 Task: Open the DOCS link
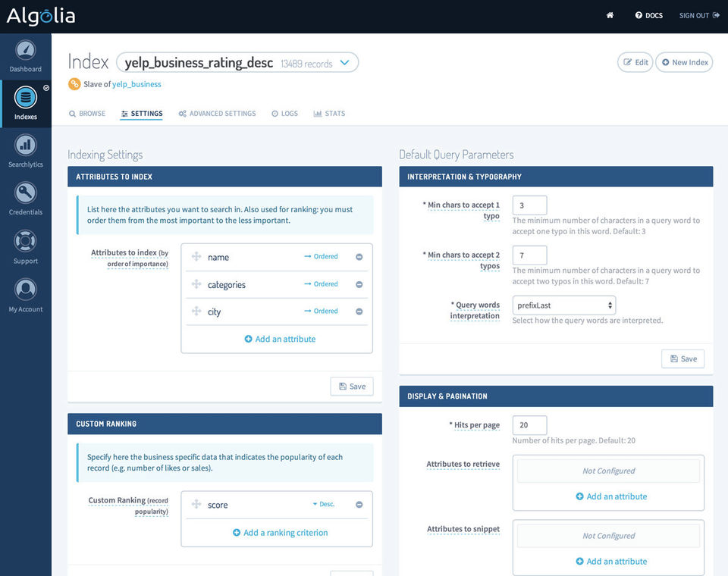coord(648,15)
